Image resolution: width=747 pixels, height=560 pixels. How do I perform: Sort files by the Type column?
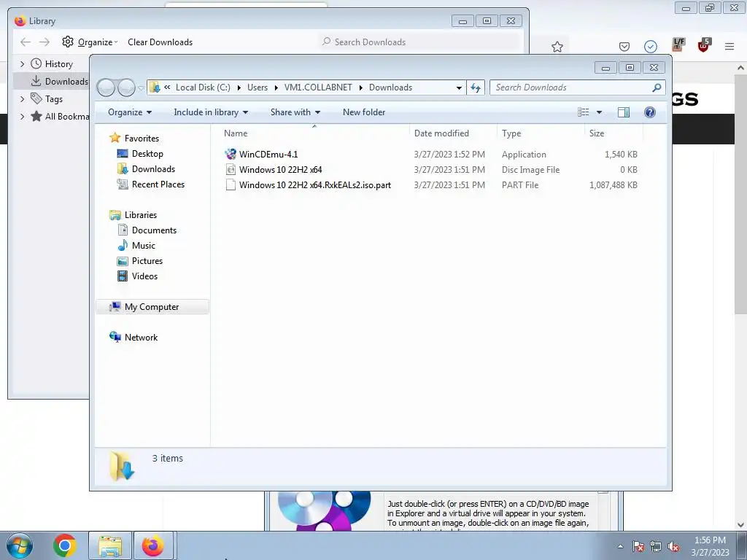(x=541, y=133)
